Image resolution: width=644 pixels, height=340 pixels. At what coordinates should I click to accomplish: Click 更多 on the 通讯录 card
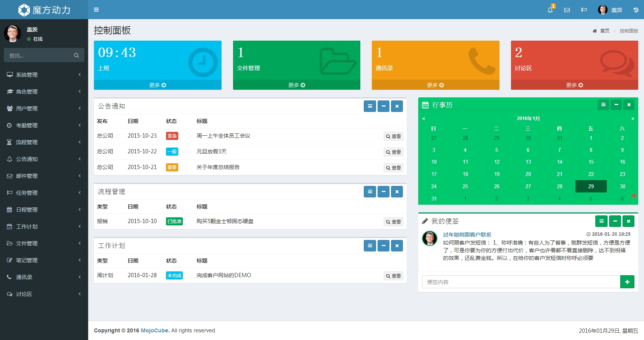pyautogui.click(x=435, y=85)
